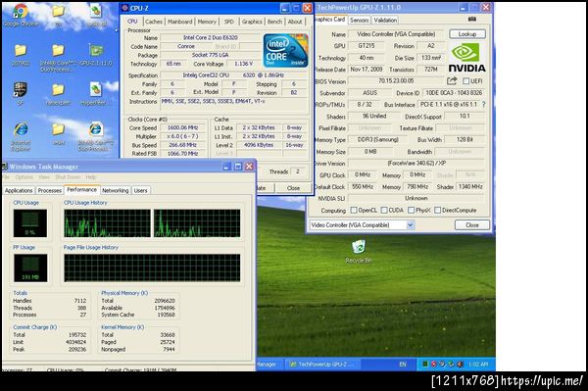
Task: Click the BIOS export arrow icon in GPU-Z
Action: pyautogui.click(x=452, y=80)
